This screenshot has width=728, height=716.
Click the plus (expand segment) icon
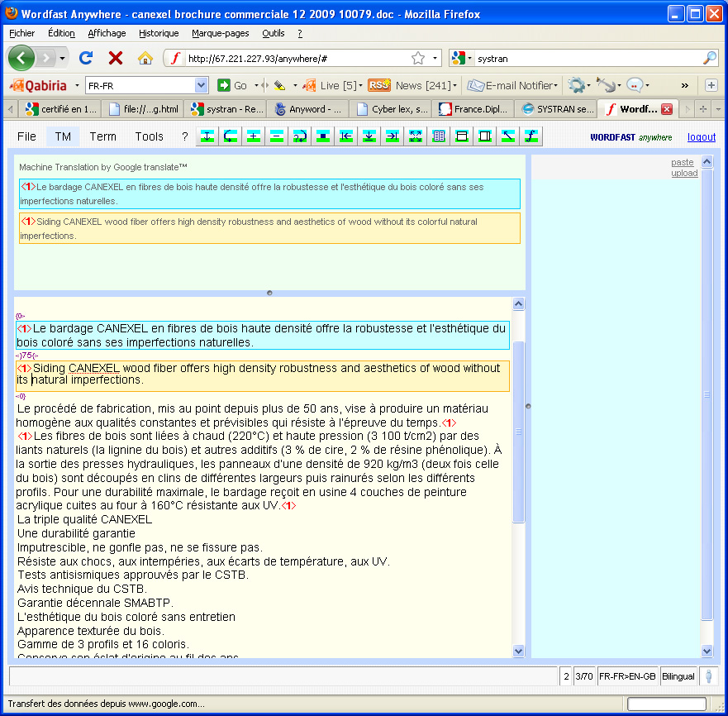[254, 136]
